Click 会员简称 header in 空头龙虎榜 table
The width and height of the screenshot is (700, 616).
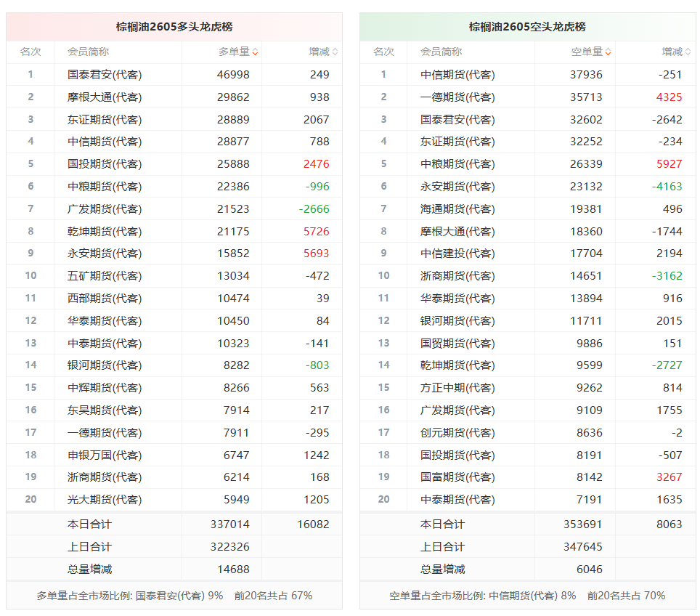(x=441, y=52)
